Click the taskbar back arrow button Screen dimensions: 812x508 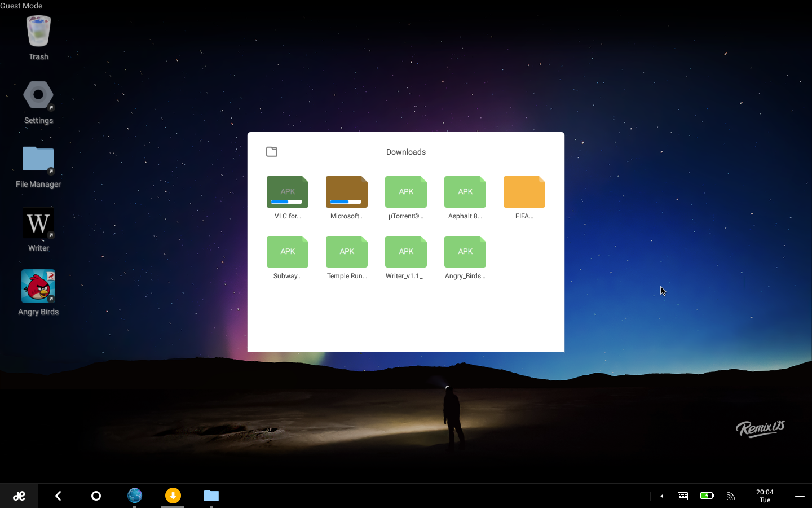(58, 496)
